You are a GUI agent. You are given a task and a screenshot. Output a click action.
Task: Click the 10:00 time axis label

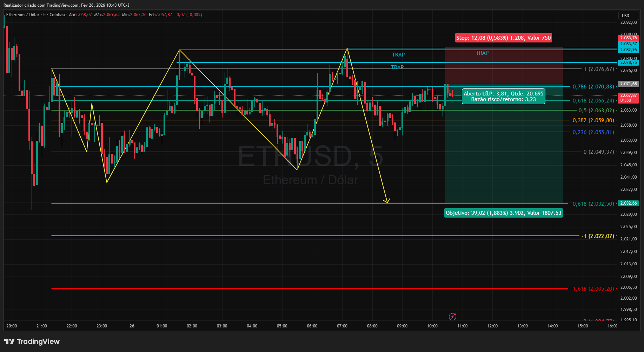pyautogui.click(x=432, y=326)
